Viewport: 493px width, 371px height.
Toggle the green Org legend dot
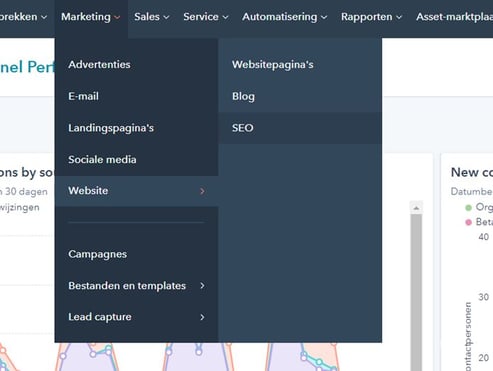468,208
